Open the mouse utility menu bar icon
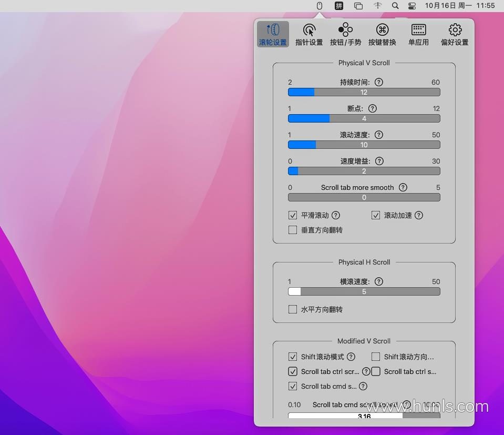The image size is (504, 435). pos(319,6)
